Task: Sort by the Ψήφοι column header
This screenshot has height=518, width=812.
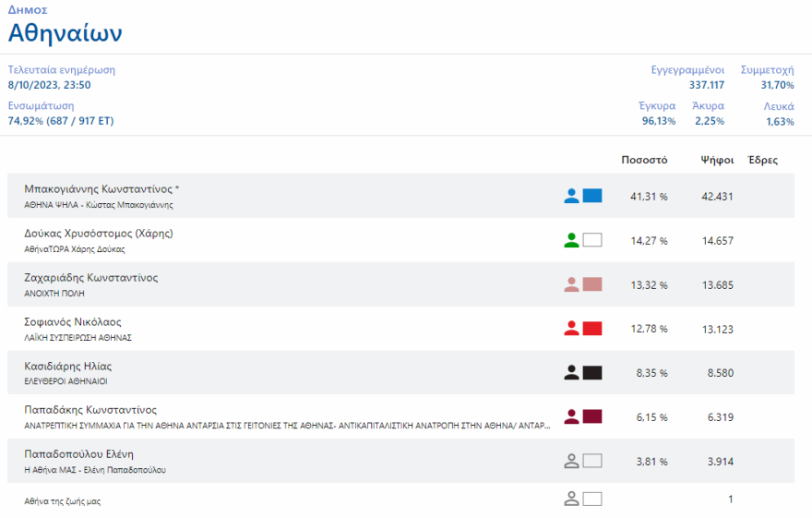Action: tap(717, 160)
